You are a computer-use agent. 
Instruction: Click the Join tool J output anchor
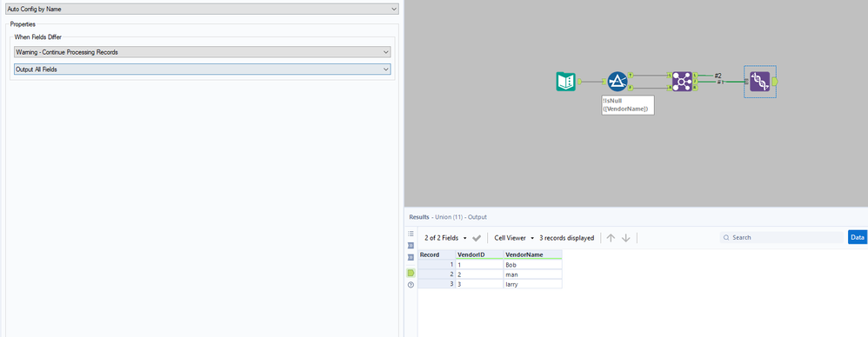click(x=695, y=82)
